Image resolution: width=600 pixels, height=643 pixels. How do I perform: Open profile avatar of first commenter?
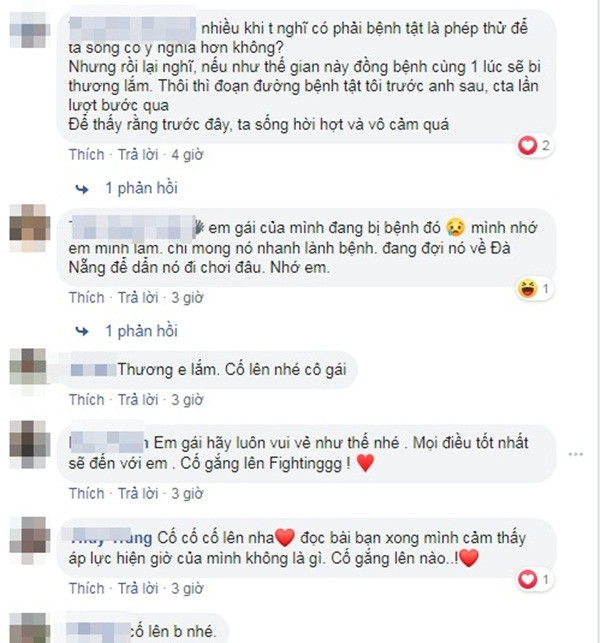coord(27,30)
